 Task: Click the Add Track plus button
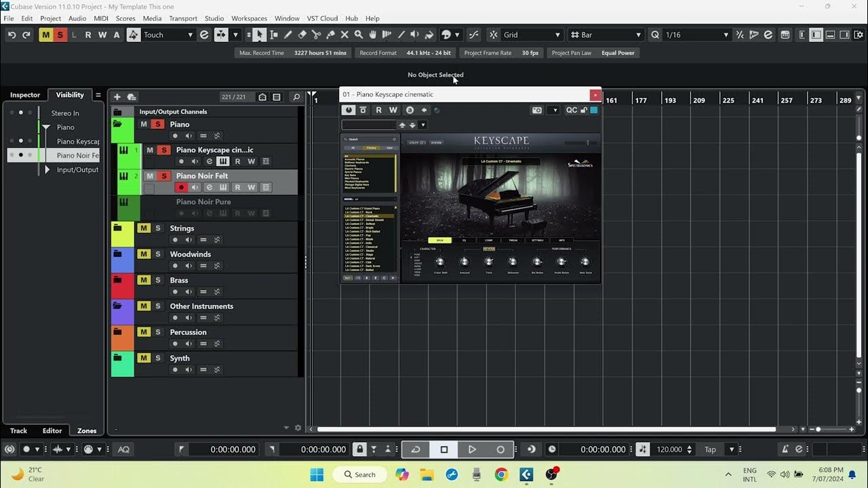point(117,97)
